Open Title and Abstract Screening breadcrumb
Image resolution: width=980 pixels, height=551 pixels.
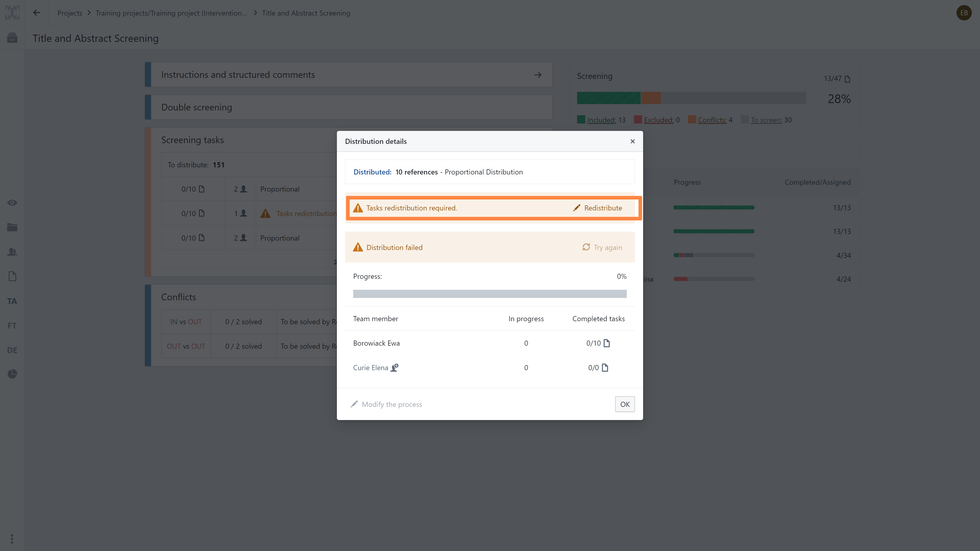pyautogui.click(x=306, y=13)
